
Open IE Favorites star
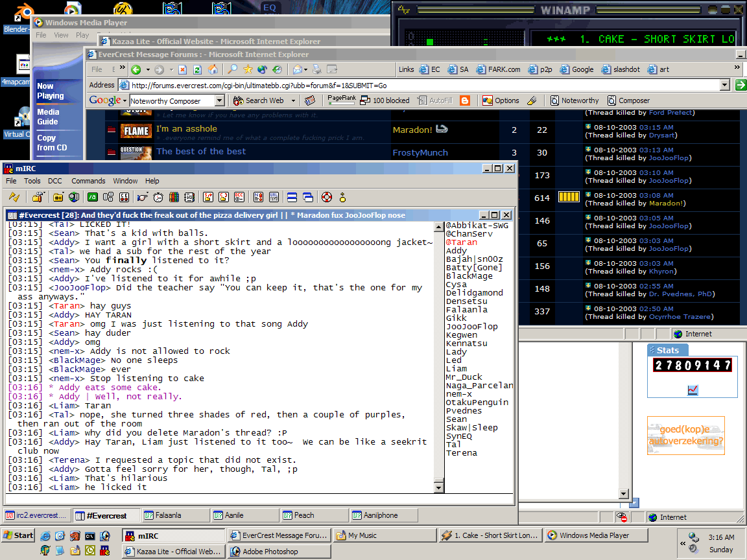click(248, 69)
